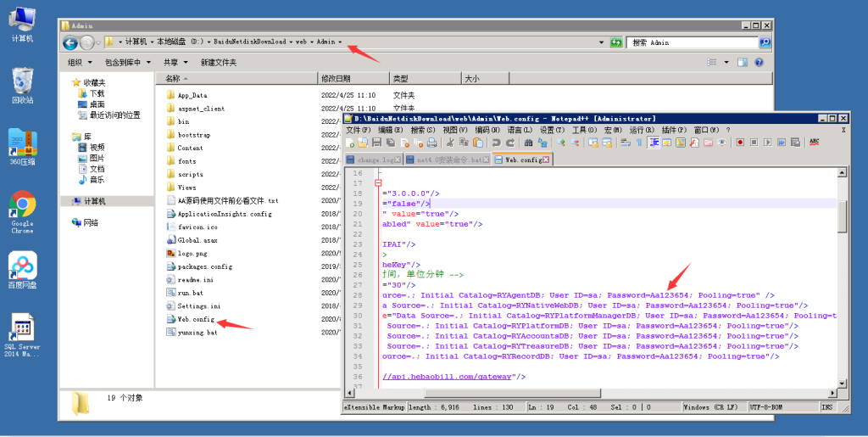Start macro recording with red record icon
The width and height of the screenshot is (868, 437).
pos(740,143)
